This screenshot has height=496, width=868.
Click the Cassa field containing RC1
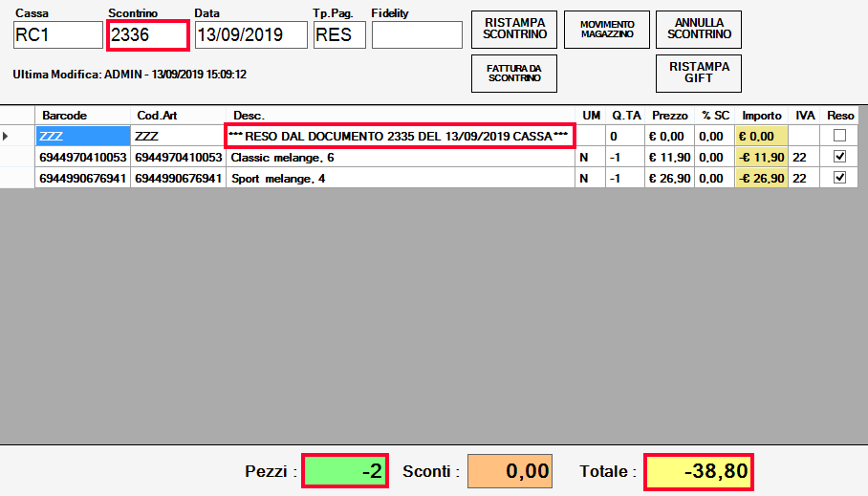pos(57,35)
